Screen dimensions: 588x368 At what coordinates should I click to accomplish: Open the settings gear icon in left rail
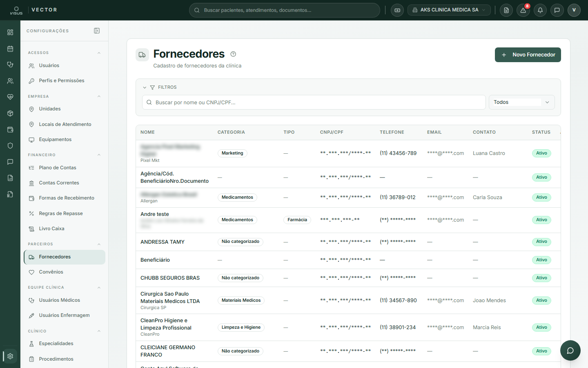coord(10,356)
